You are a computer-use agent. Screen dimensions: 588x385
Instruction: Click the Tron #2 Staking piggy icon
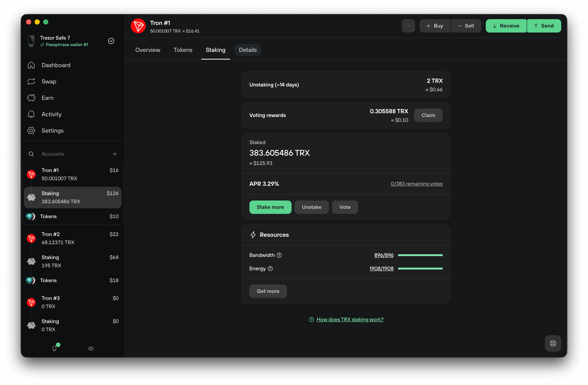pyautogui.click(x=31, y=261)
